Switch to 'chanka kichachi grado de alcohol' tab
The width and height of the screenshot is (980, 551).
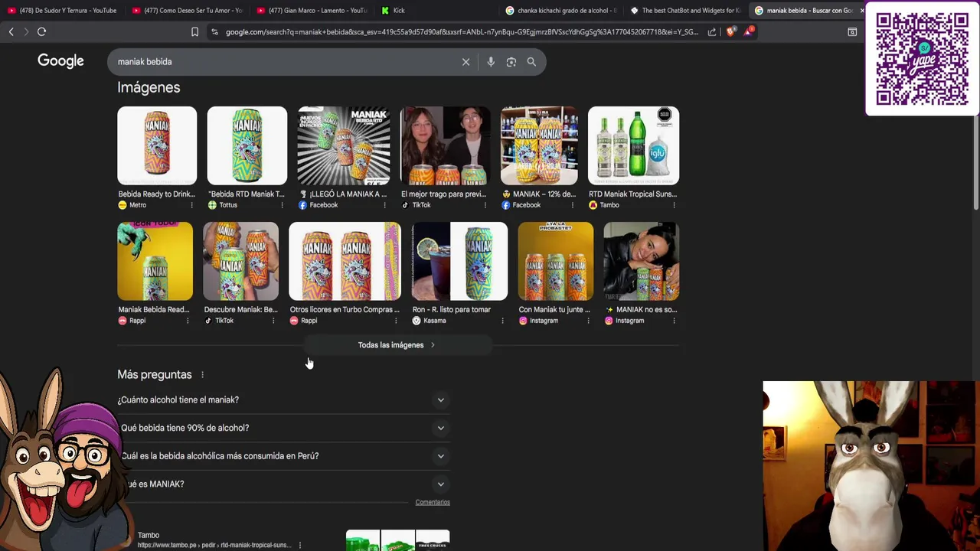coord(562,11)
